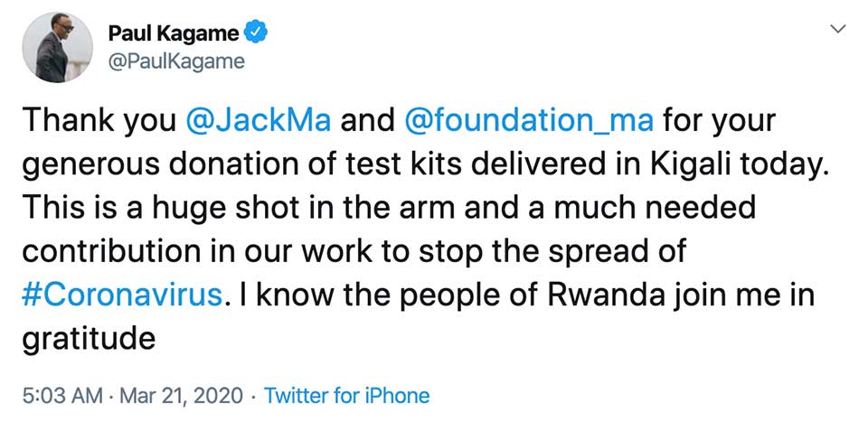This screenshot has height=422, width=868.
Task: Open the @PaulKagame handle
Action: coord(175,60)
